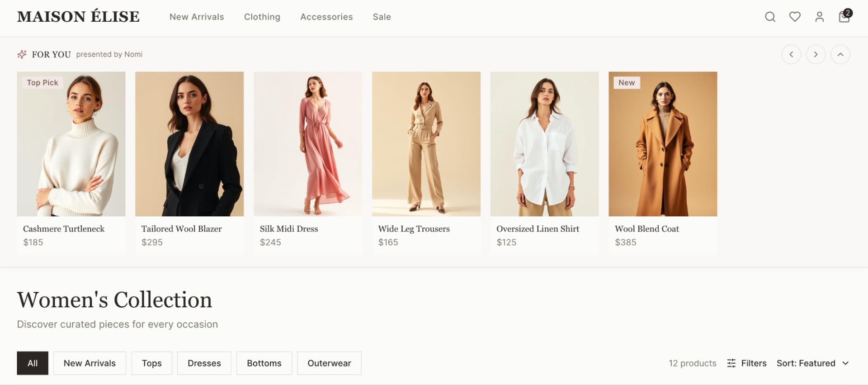Screen dimensions: 868x385
Task: Select the All category filter
Action: click(33, 363)
